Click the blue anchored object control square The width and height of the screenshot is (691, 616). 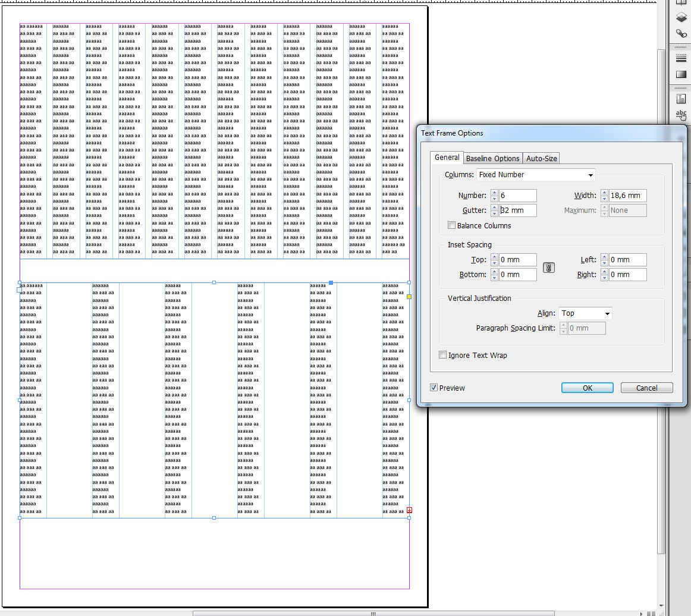[x=331, y=283]
